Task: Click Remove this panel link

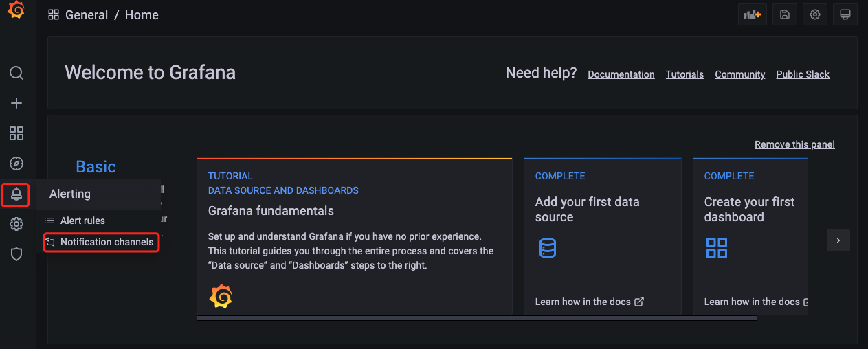Action: [794, 144]
